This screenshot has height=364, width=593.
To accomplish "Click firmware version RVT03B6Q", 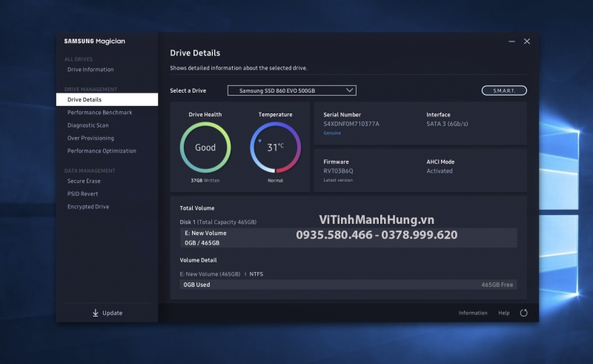I will 338,171.
